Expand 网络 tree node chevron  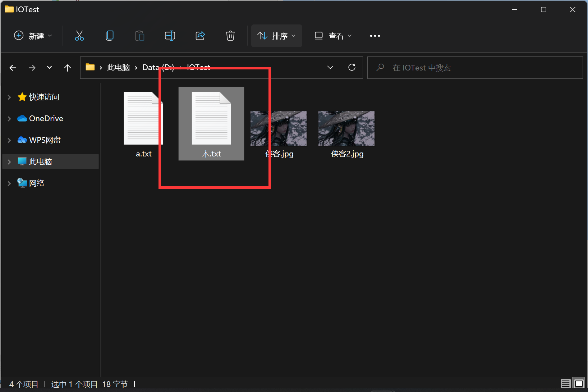(9, 183)
